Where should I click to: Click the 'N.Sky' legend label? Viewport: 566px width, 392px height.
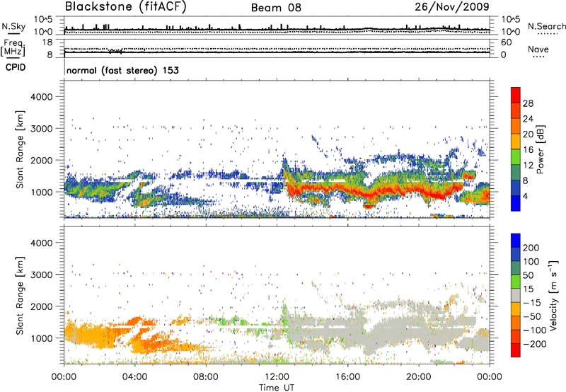[13, 26]
